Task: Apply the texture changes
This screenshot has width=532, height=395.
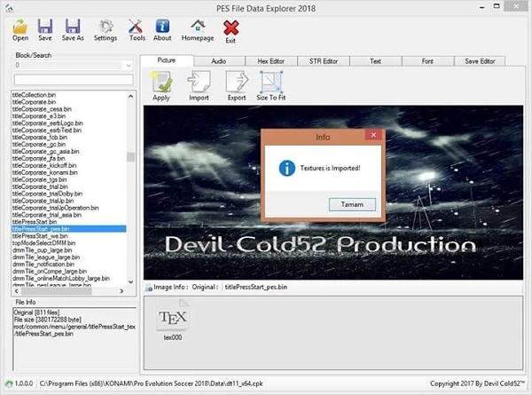Action: [x=161, y=85]
